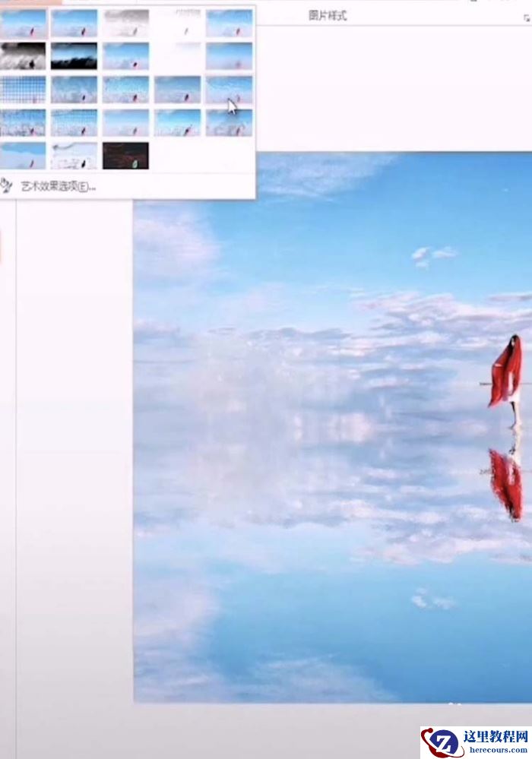Image resolution: width=532 pixels, height=759 pixels.
Task: Apply the gray Pencil Grayscale effect thumbnail
Action: click(x=126, y=24)
